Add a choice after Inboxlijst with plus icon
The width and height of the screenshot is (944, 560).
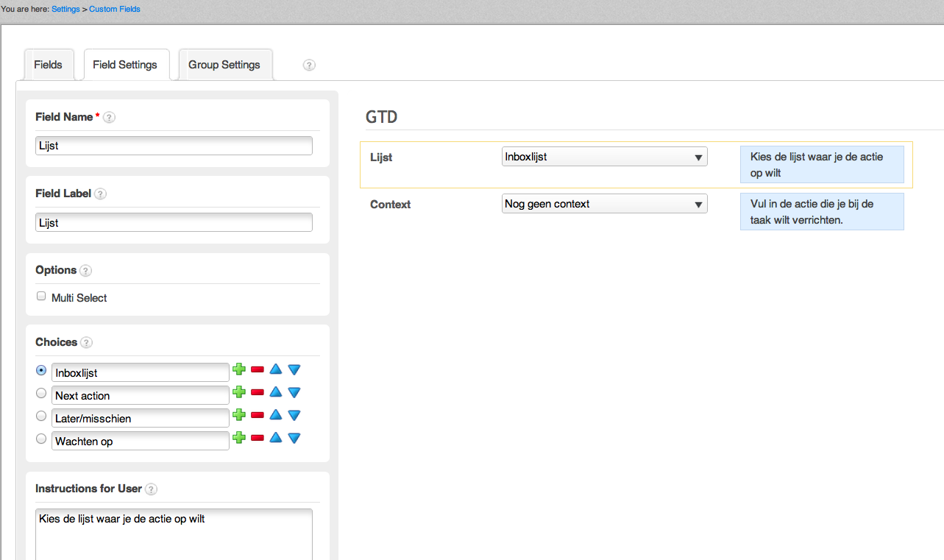click(x=239, y=369)
